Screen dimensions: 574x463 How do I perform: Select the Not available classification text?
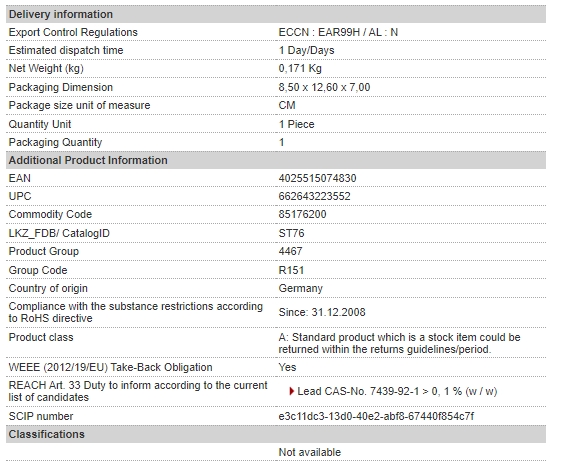point(310,452)
